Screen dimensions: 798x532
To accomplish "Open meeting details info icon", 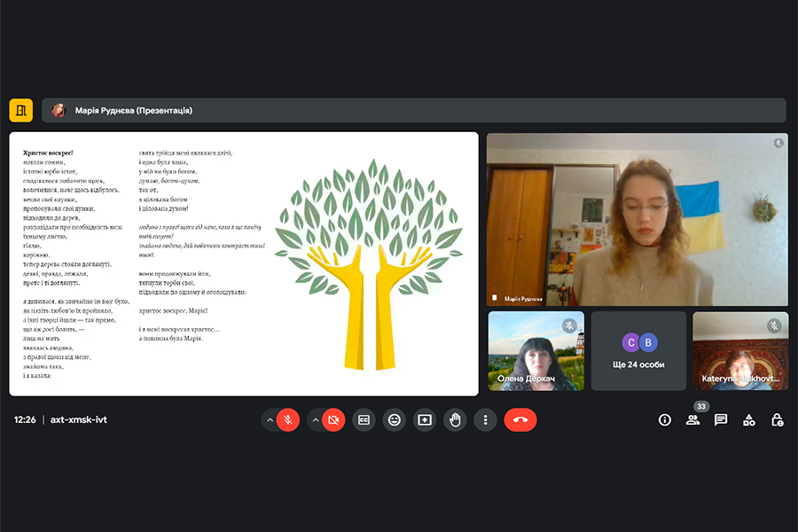I will click(x=665, y=420).
